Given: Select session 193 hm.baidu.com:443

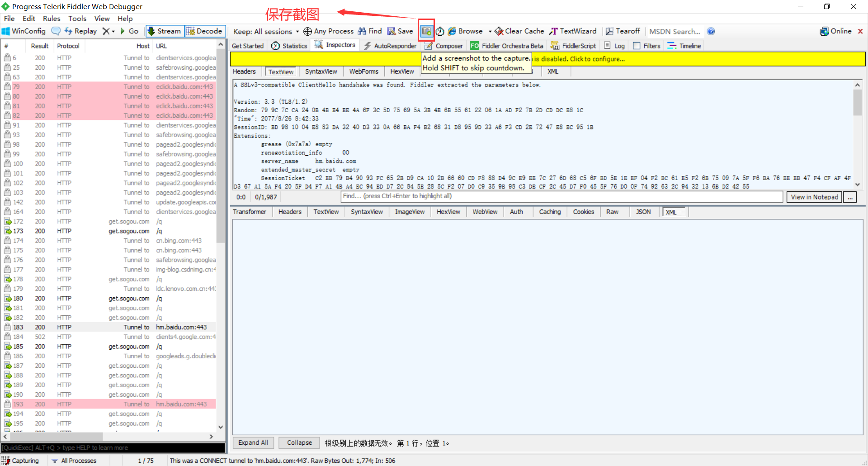Looking at the screenshot, I should click(108, 404).
